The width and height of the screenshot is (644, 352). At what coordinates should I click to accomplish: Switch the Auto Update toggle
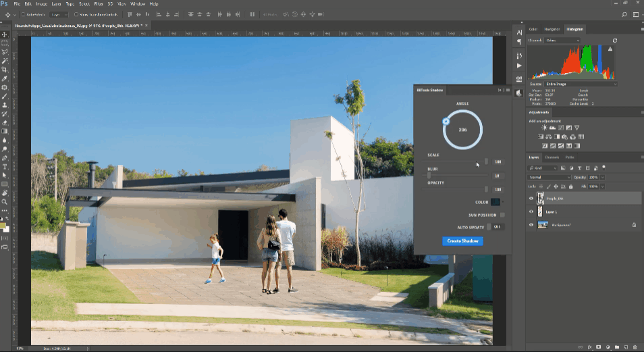pos(495,227)
